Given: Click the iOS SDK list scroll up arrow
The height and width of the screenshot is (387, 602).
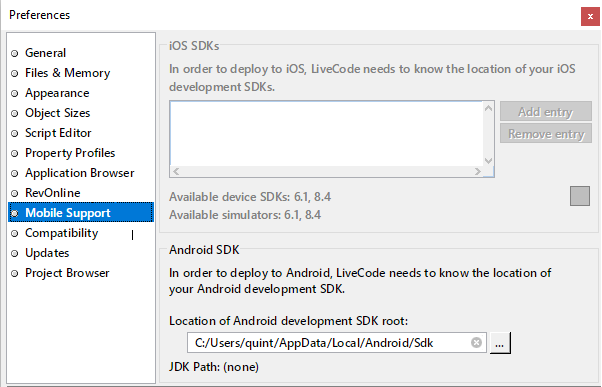Looking at the screenshot, I should (x=488, y=108).
